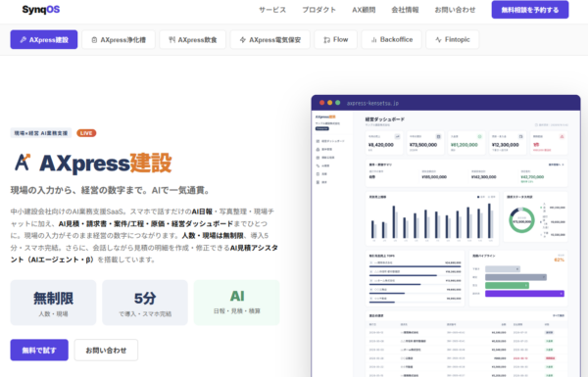The image size is (588, 377).
Task: Click the trend icon on the ¥8,420,000 card
Action: point(398,137)
